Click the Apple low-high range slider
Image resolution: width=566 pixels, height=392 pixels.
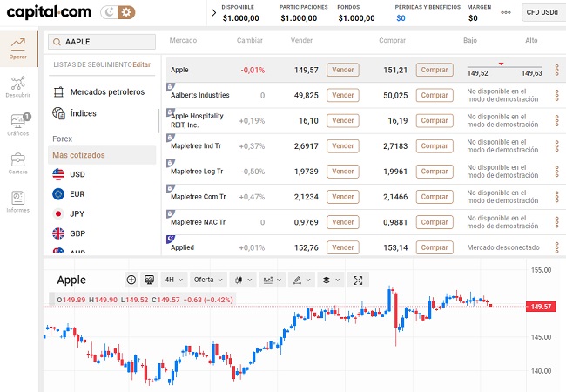pos(505,66)
